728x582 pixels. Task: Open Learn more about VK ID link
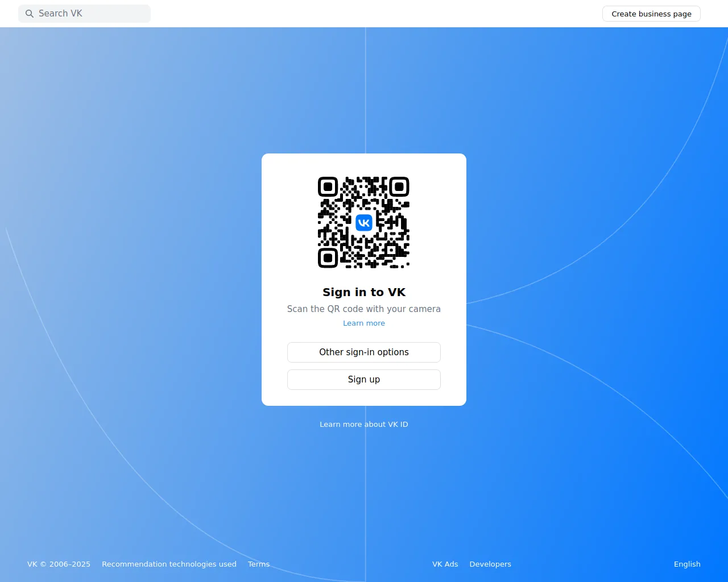coord(364,424)
